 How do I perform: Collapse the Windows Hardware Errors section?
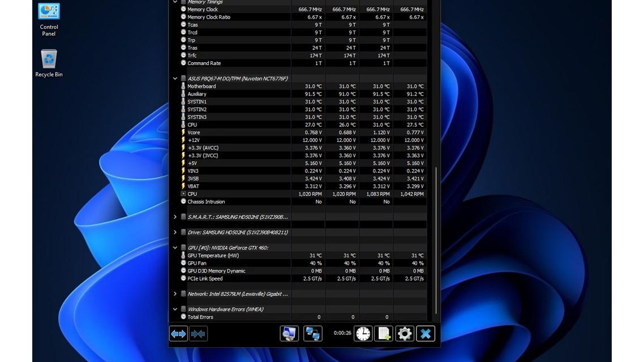click(x=175, y=309)
